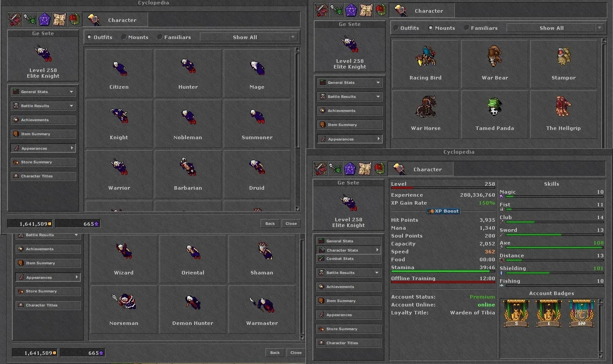Expand Battle Results in the Outfits window
Viewport: 613px width, 364px height.
[43, 106]
